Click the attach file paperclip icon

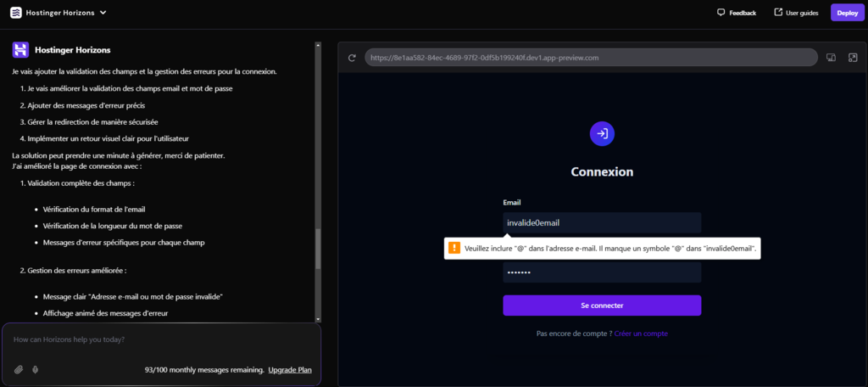[19, 370]
